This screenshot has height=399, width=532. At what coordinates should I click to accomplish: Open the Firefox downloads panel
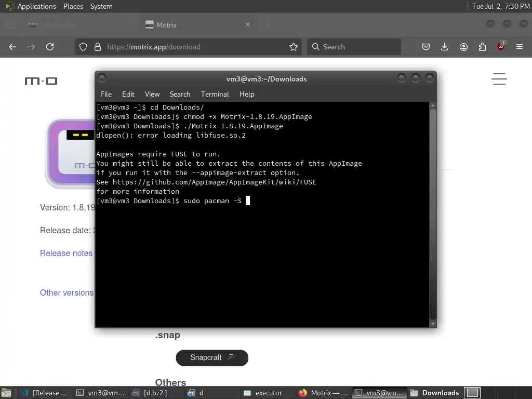[445, 47]
